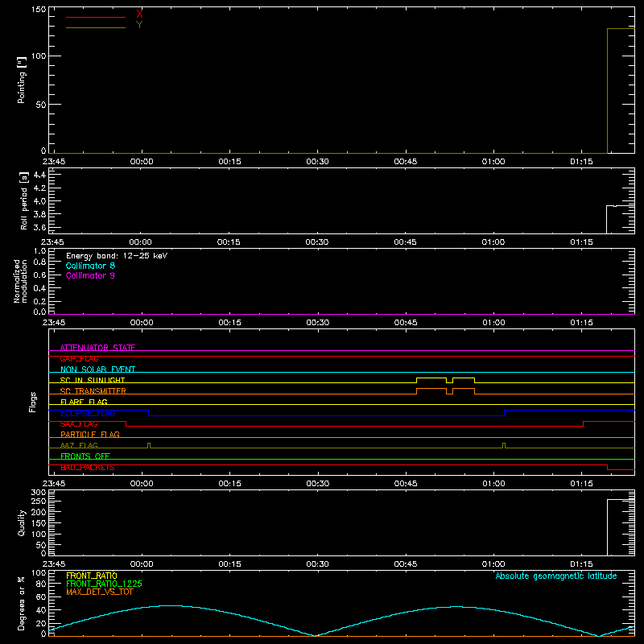This screenshot has width=644, height=644.
Task: Click the 'FLARE_FLAG' label
Action: point(84,402)
